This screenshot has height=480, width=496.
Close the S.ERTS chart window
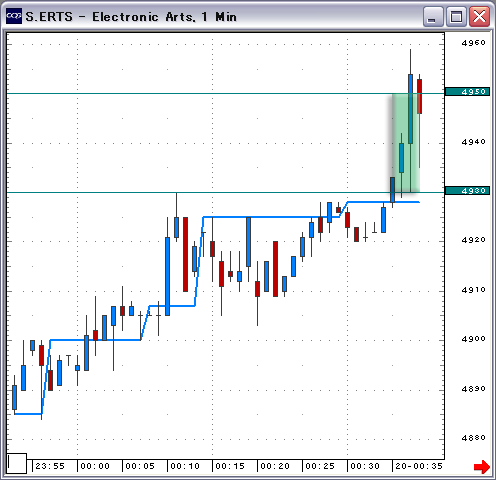tap(479, 17)
